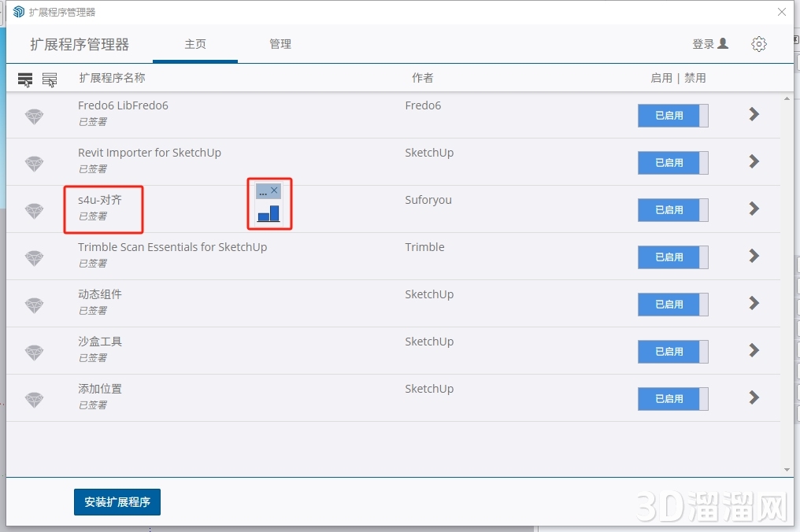
Task: Expand Trimble Scan Essentials details arrow
Action: coord(754,256)
